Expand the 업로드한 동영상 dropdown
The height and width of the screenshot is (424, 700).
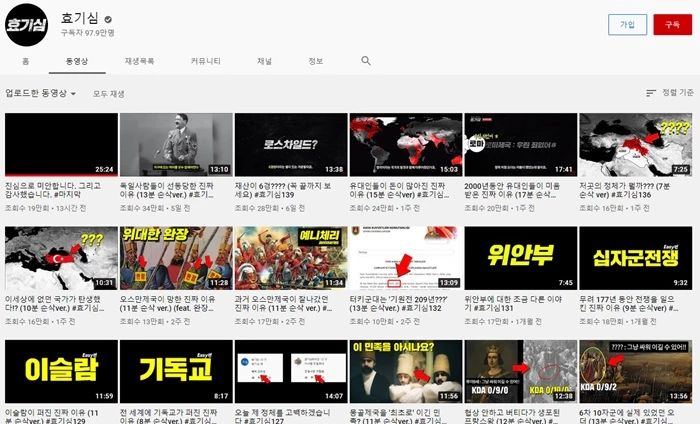(x=40, y=93)
